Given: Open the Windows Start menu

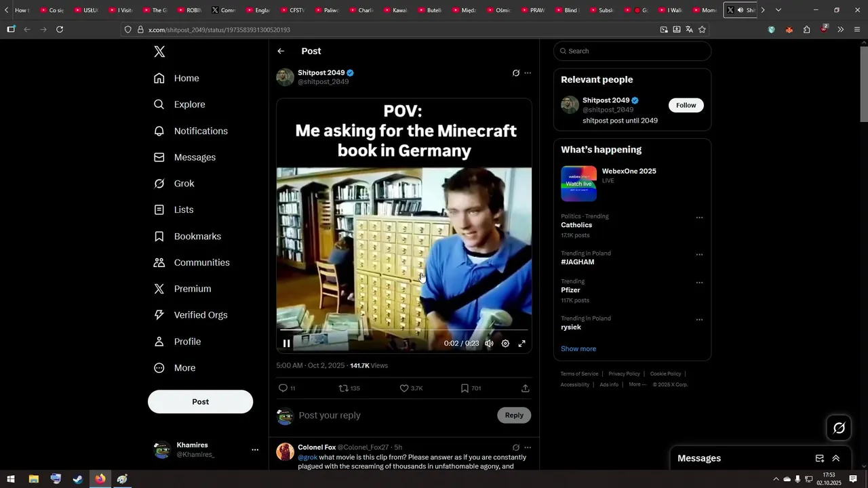Looking at the screenshot, I should point(11,479).
